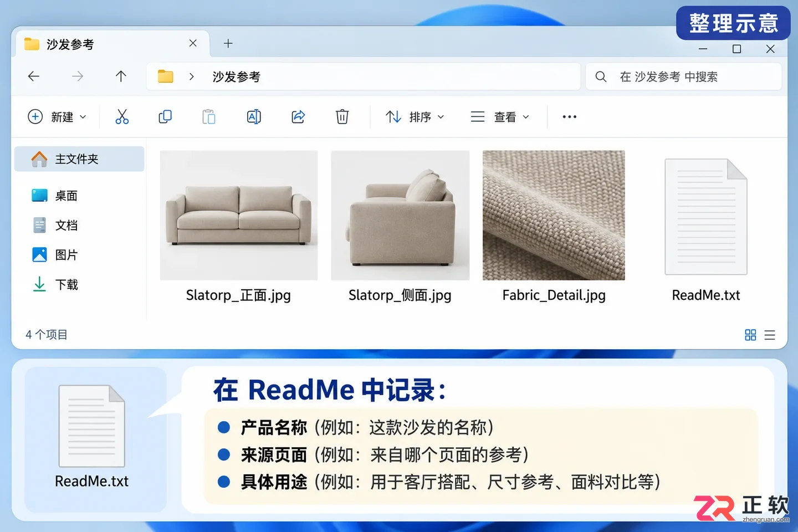
Task: Open the 新建 dropdown menu
Action: click(x=57, y=117)
